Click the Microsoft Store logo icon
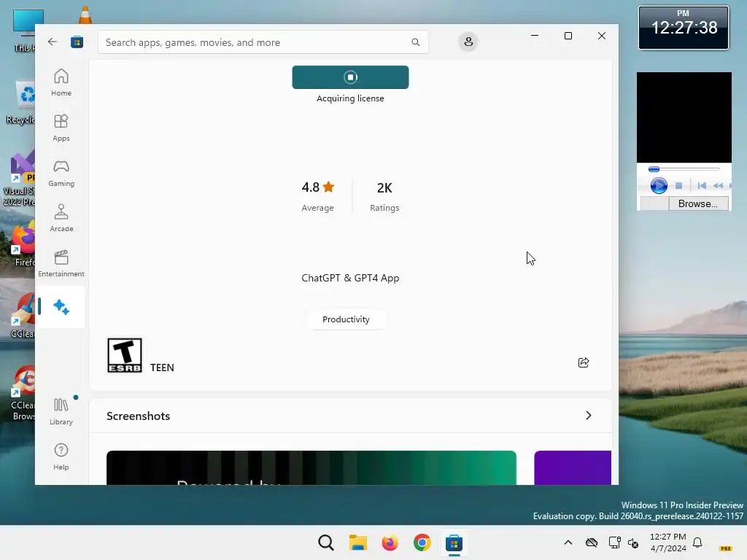The height and width of the screenshot is (560, 747). [x=77, y=42]
